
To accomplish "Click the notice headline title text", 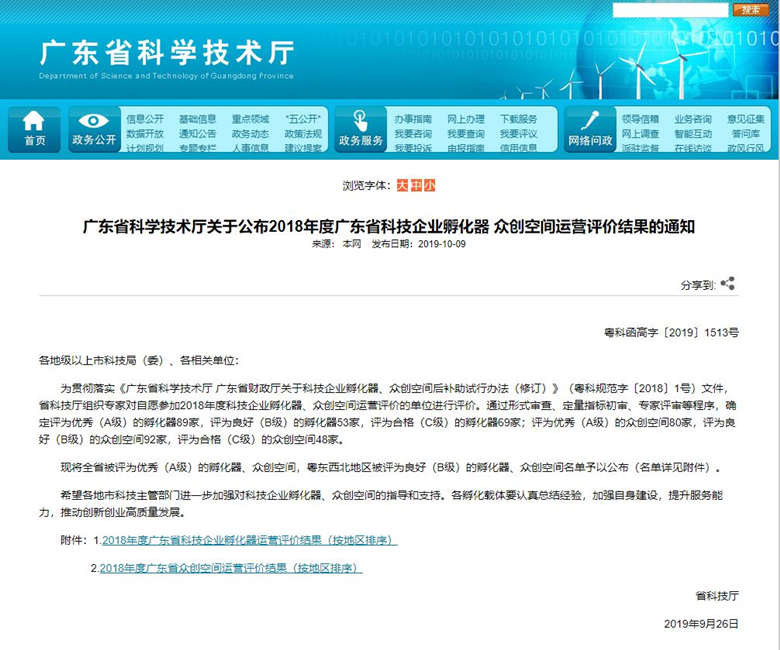I will pos(389,226).
